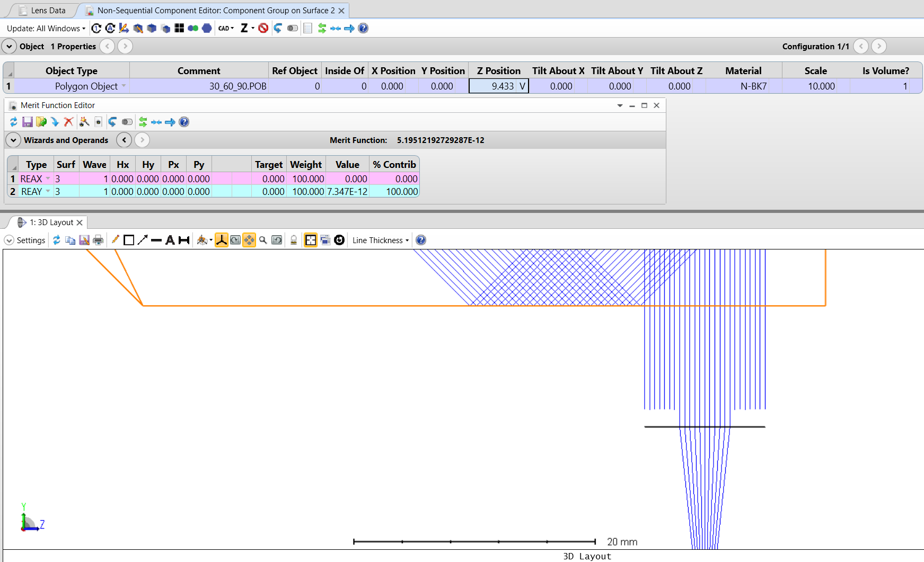Click the red prohibition icon in component editor toolbar
The image size is (924, 562).
pos(263,28)
